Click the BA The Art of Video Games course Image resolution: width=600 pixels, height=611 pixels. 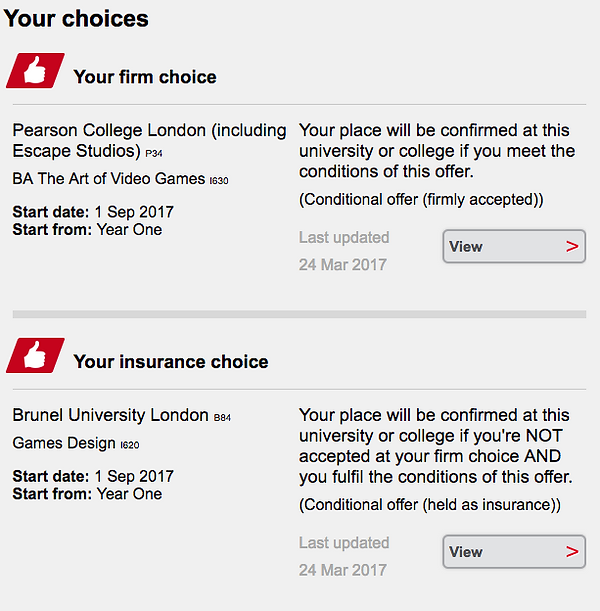click(109, 179)
